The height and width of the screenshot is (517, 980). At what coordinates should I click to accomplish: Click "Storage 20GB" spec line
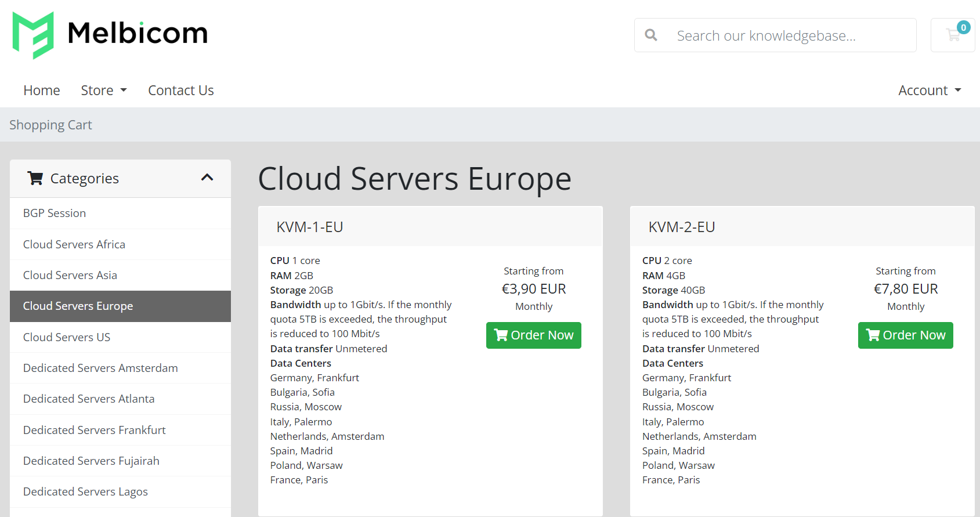tap(302, 290)
